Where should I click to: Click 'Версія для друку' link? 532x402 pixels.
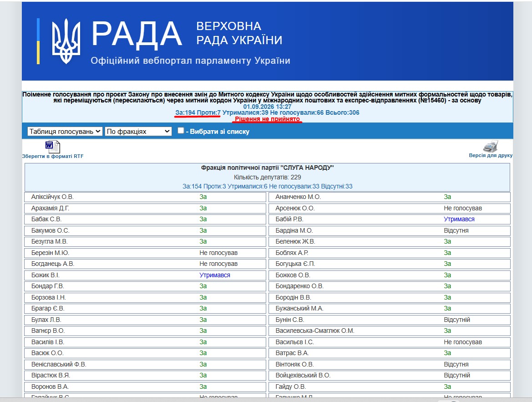[491, 155]
